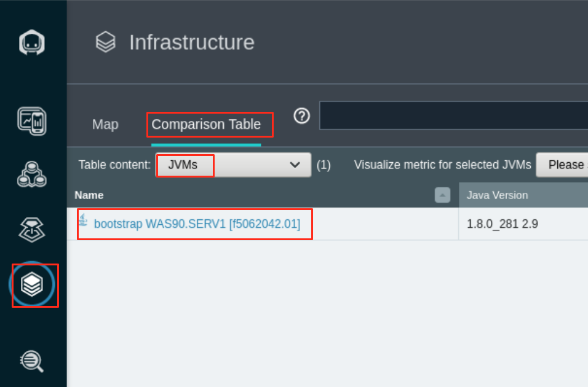Click the (1) JVM count label
The height and width of the screenshot is (387, 588).
pos(324,165)
